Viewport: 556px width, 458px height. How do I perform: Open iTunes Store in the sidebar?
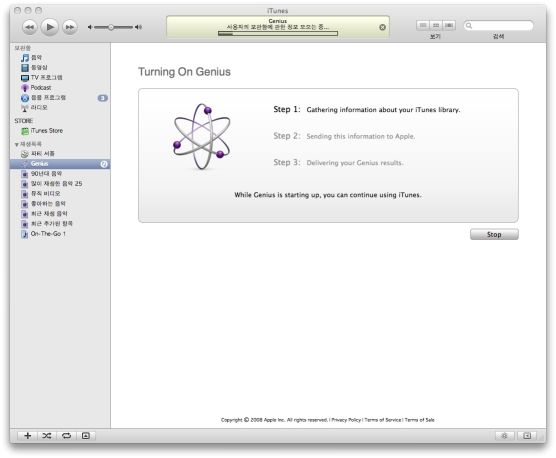[60, 131]
